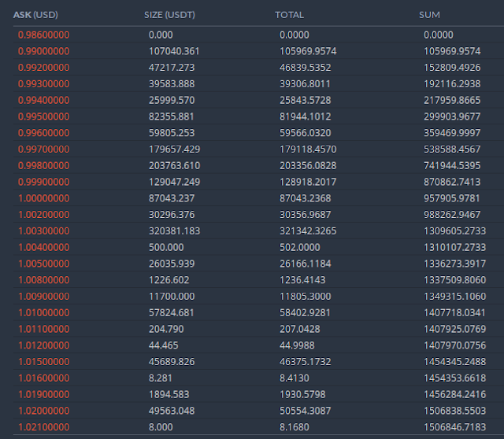The height and width of the screenshot is (439, 504).
Task: Click size value 179657.429
Action: pos(174,149)
